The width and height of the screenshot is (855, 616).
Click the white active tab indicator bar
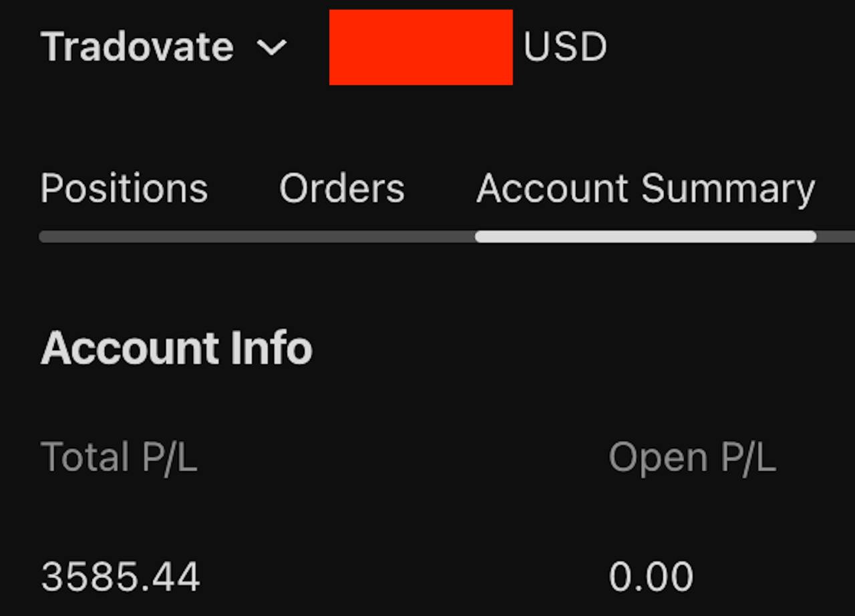(645, 237)
